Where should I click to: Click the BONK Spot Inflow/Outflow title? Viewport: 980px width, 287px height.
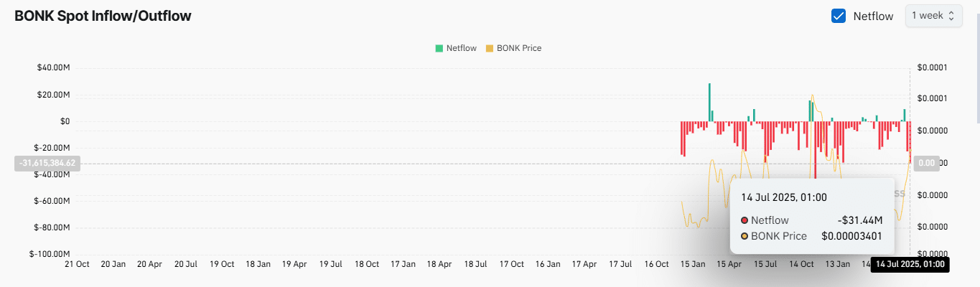[x=103, y=16]
